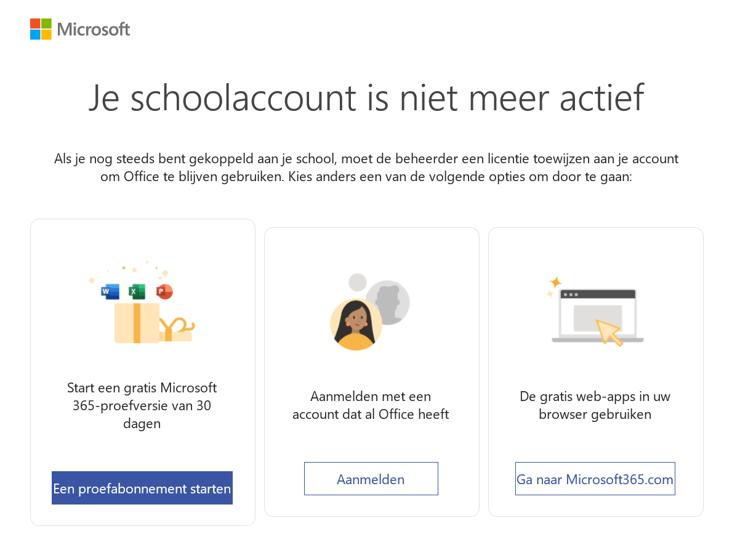Screen dimensions: 756x547
Task: Click the Aanmelden button
Action: pyautogui.click(x=371, y=479)
